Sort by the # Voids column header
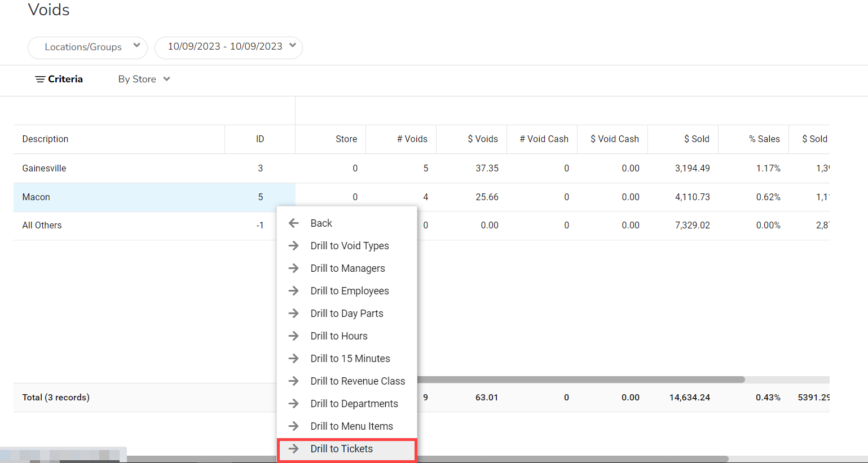The image size is (868, 463). point(412,139)
